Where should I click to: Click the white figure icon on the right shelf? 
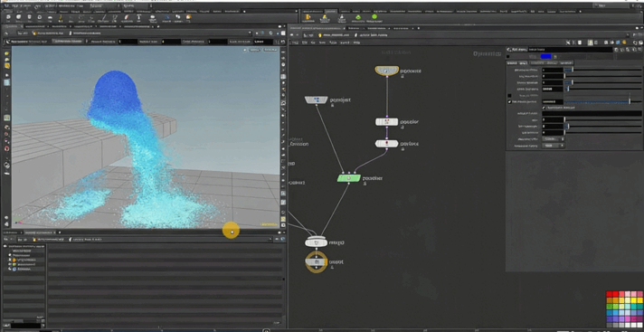click(341, 17)
